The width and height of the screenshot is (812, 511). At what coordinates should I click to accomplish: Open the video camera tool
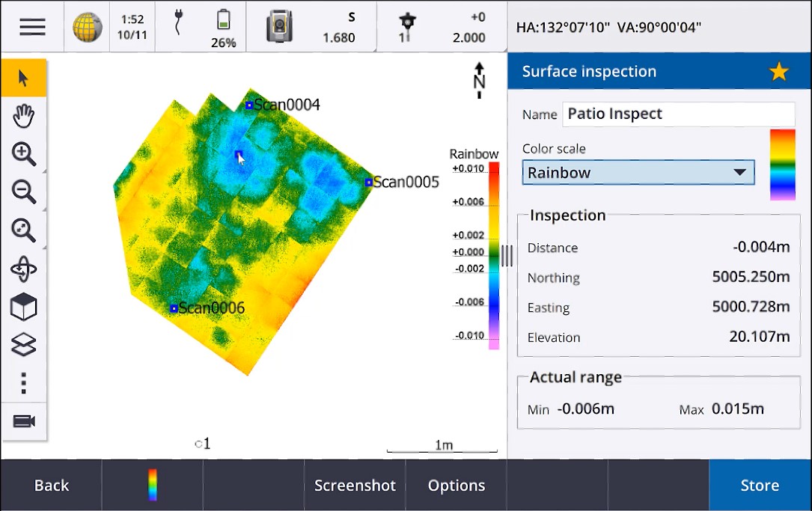23,421
